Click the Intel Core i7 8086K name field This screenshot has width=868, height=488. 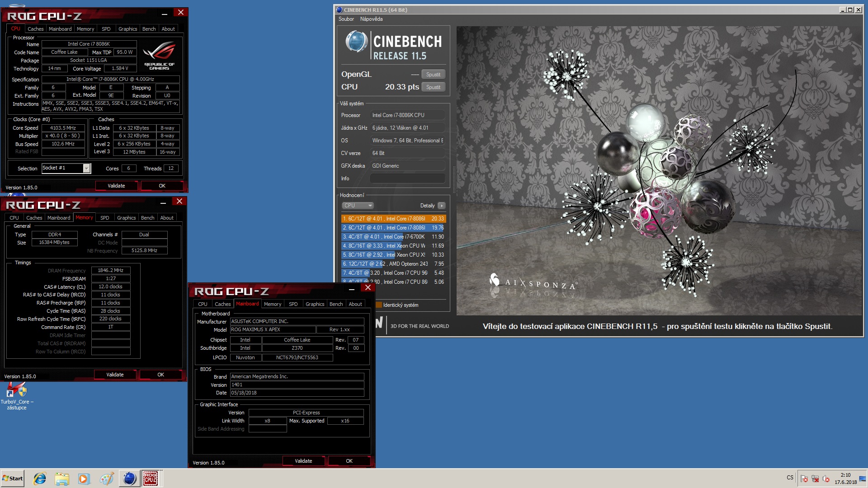point(89,44)
